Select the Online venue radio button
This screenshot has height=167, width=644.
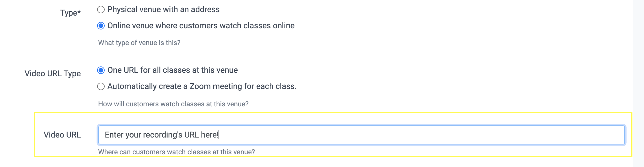tap(101, 26)
